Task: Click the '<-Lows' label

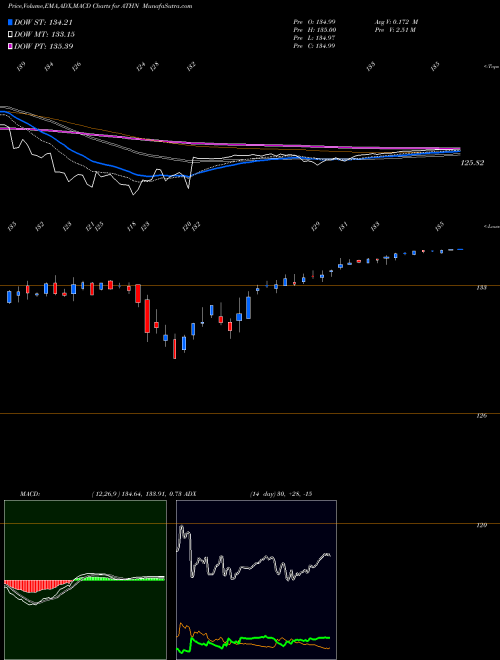Action: [492, 226]
